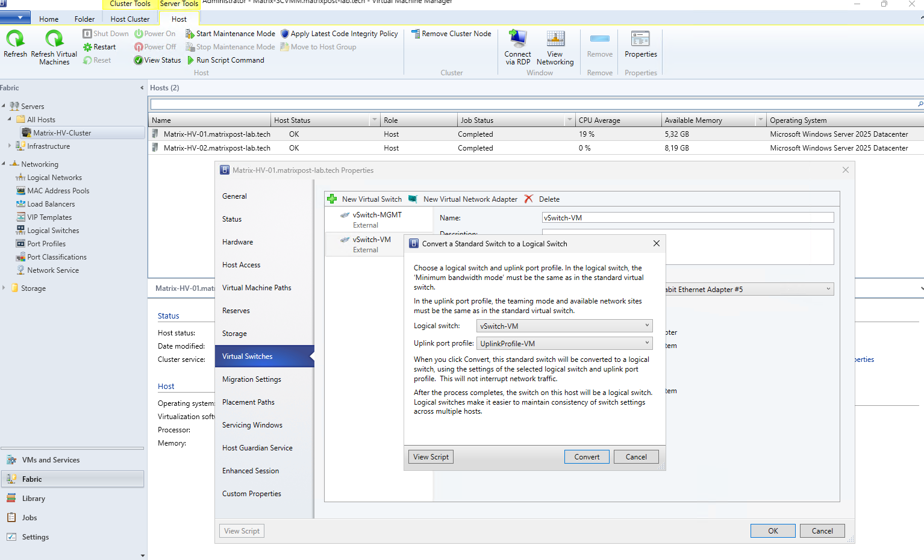Viewport: 924px width, 560px height.
Task: Open the Logical switch dropdown
Action: (564, 326)
